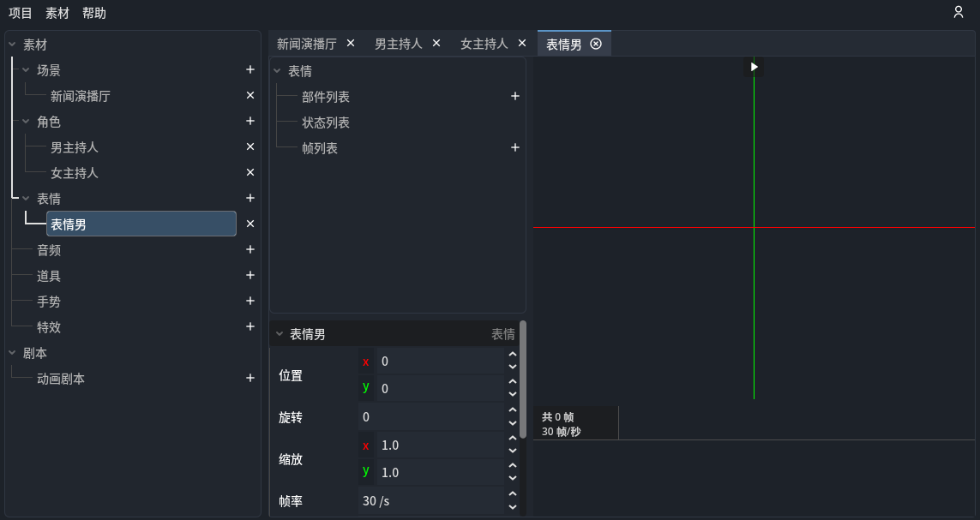Add new 音频 asset with plus
Viewport: 980px width, 520px height.
[250, 250]
